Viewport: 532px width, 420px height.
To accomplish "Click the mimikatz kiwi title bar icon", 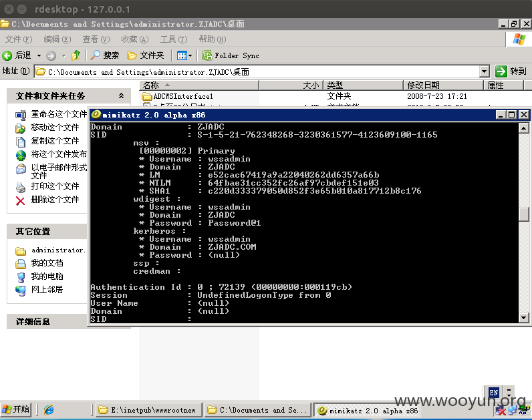I will coord(96,115).
